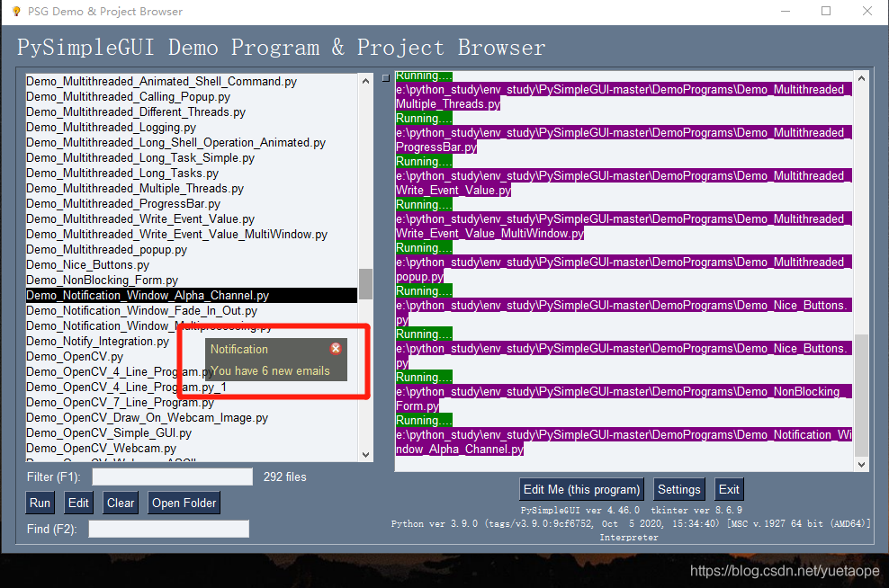The image size is (889, 588).
Task: Open Settings
Action: point(678,489)
